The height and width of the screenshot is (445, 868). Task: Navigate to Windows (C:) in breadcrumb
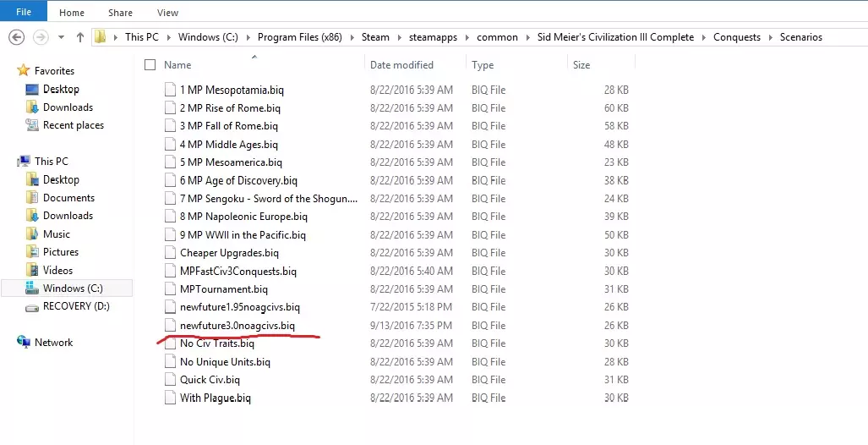tap(208, 37)
